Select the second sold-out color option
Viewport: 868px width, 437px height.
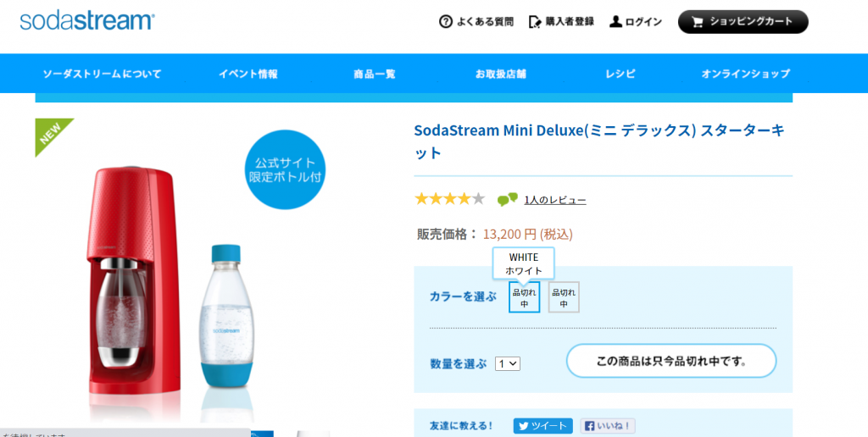[x=564, y=297]
